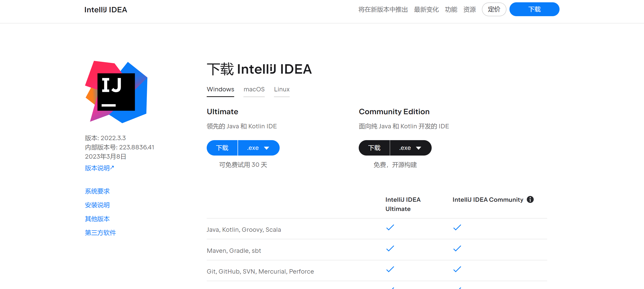Click the info icon beside IntelliJ IDEA Community
The width and height of the screenshot is (644, 289).
pos(530,199)
